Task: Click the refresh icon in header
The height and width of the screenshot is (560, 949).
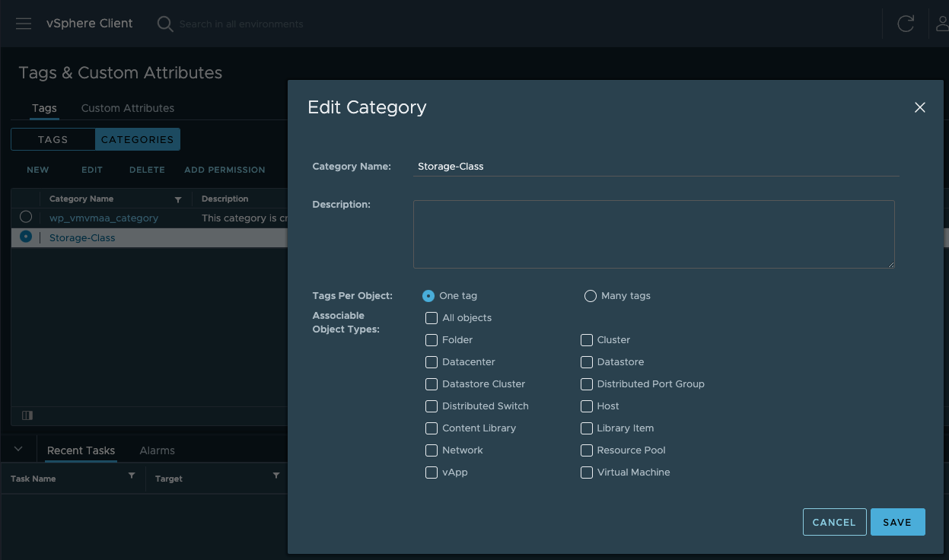Action: click(906, 24)
